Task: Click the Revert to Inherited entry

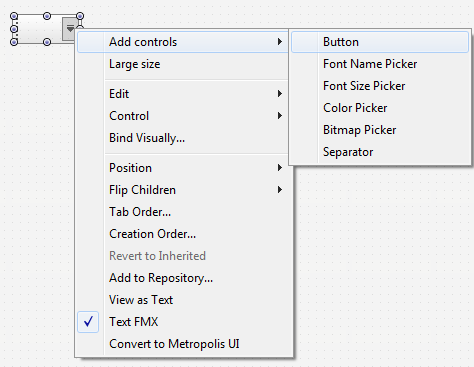Action: (x=183, y=256)
